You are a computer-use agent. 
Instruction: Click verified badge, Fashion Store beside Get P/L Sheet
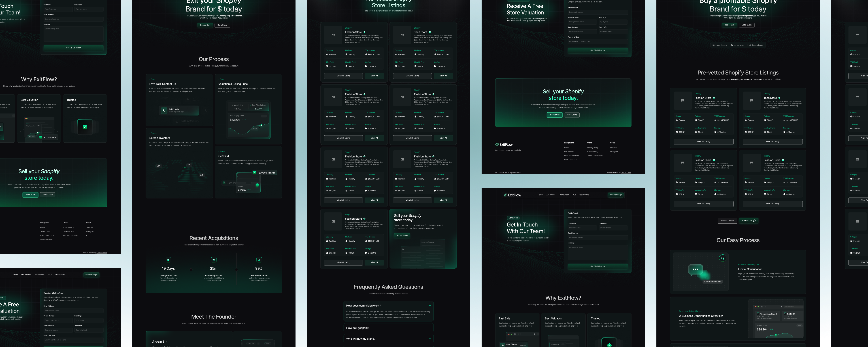pos(364,219)
